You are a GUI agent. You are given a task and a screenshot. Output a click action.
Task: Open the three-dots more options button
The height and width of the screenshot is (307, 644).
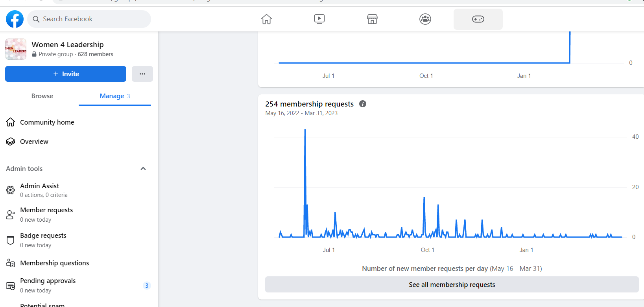click(142, 74)
